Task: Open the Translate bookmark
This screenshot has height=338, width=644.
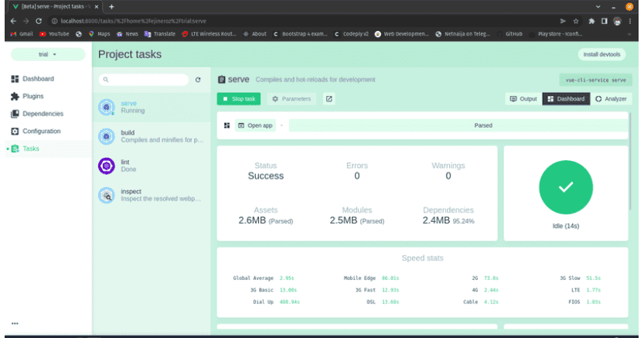Action: pyautogui.click(x=160, y=34)
